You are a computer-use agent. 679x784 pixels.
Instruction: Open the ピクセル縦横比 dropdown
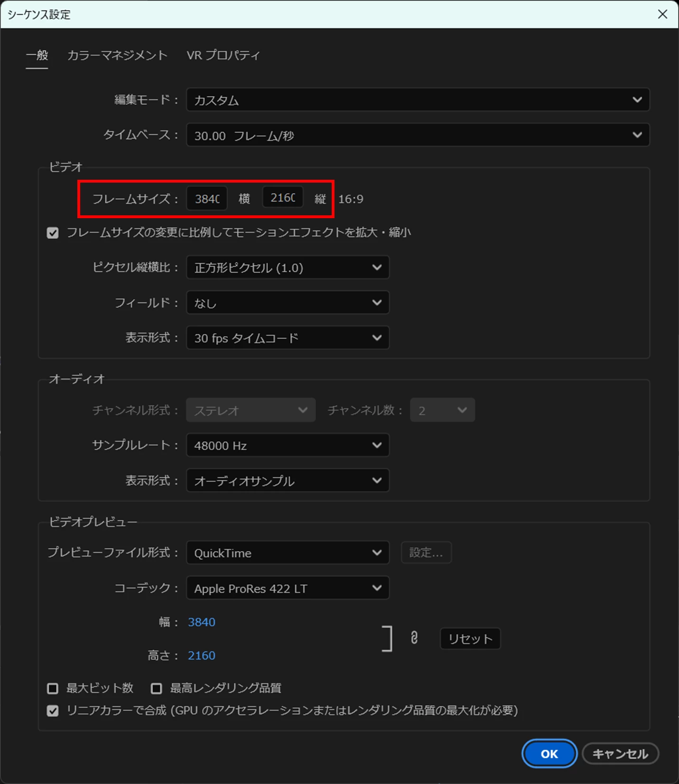pyautogui.click(x=288, y=267)
